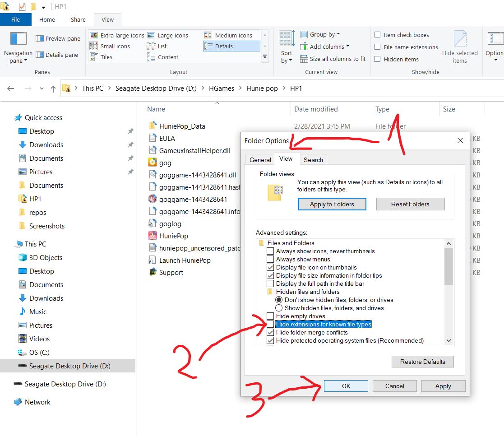The height and width of the screenshot is (437, 504).
Task: Switch to the Search tab in Folder Options
Action: coord(313,160)
